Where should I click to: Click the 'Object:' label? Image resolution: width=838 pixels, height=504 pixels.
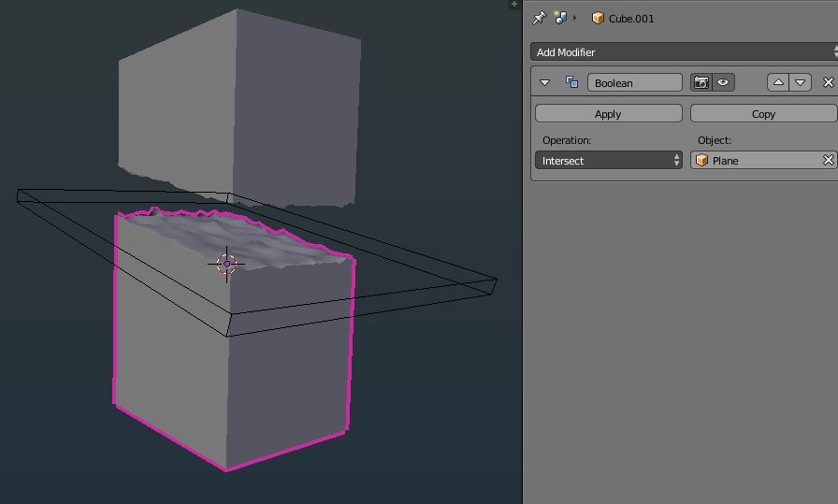pyautogui.click(x=715, y=140)
